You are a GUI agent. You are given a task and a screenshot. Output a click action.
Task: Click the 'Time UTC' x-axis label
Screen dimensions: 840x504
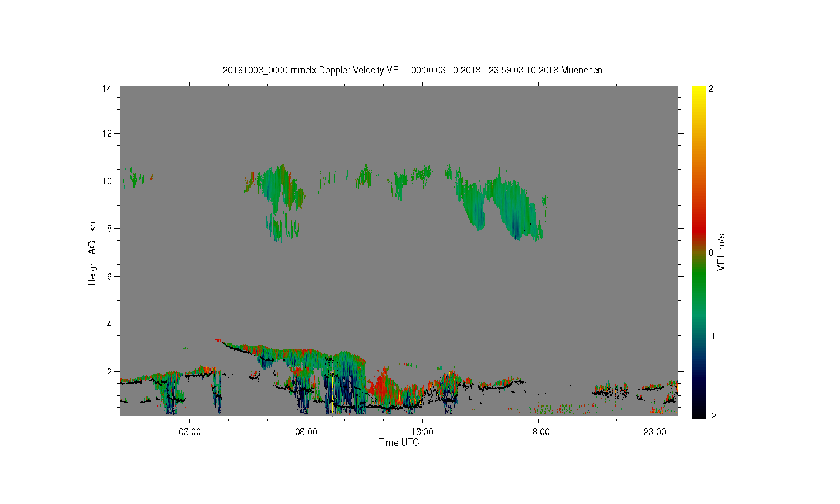399,442
